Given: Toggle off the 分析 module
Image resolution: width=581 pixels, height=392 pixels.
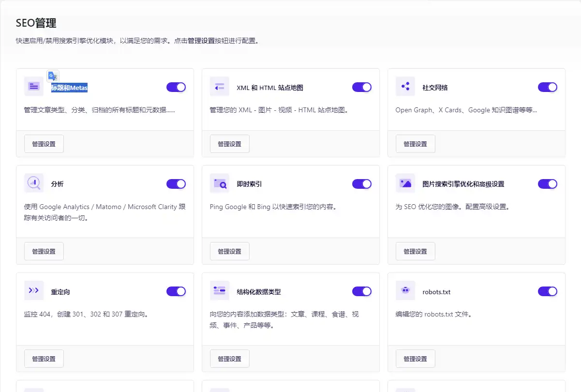Looking at the screenshot, I should 176,184.
